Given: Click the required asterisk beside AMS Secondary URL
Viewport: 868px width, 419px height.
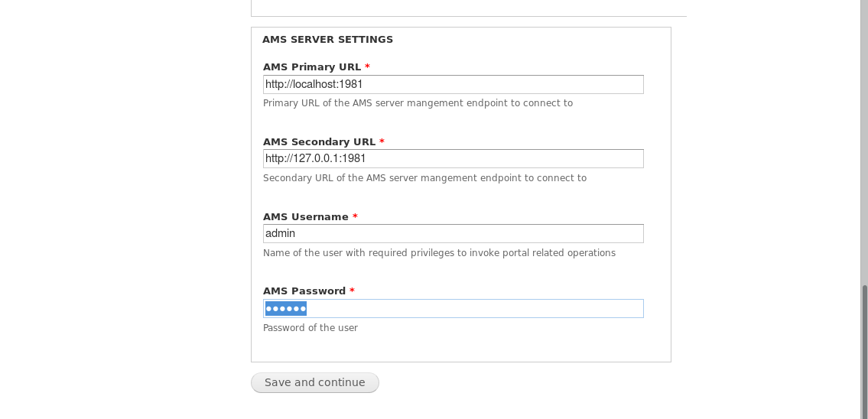Looking at the screenshot, I should tap(382, 142).
